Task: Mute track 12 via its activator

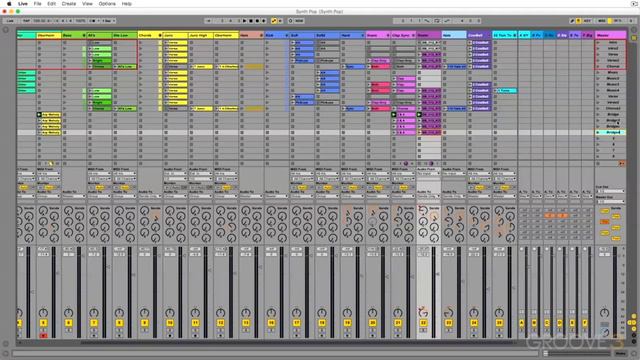Action: (x=220, y=323)
